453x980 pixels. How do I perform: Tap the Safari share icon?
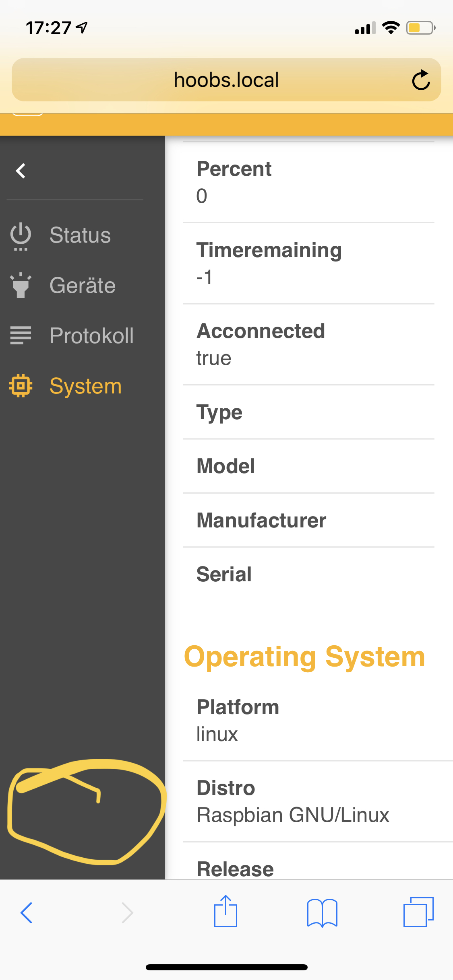click(226, 912)
